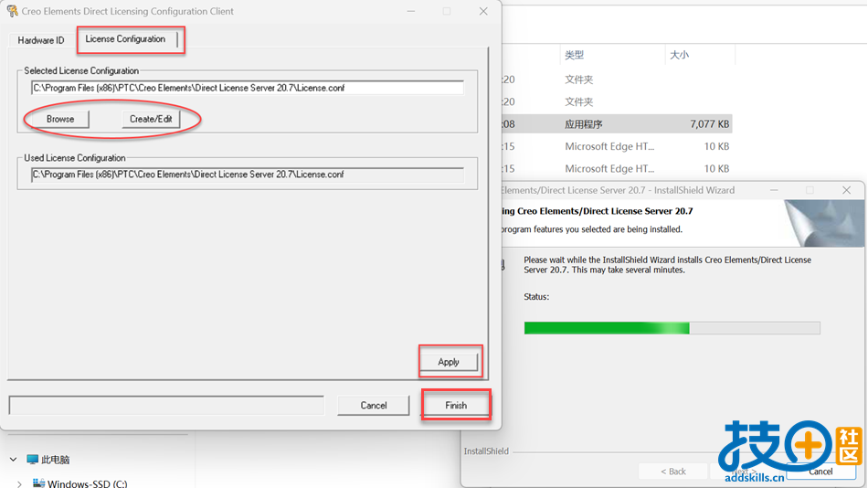Click the Creo Licensing Client keys icon
Viewport: 868px width, 488px height.
(x=12, y=11)
